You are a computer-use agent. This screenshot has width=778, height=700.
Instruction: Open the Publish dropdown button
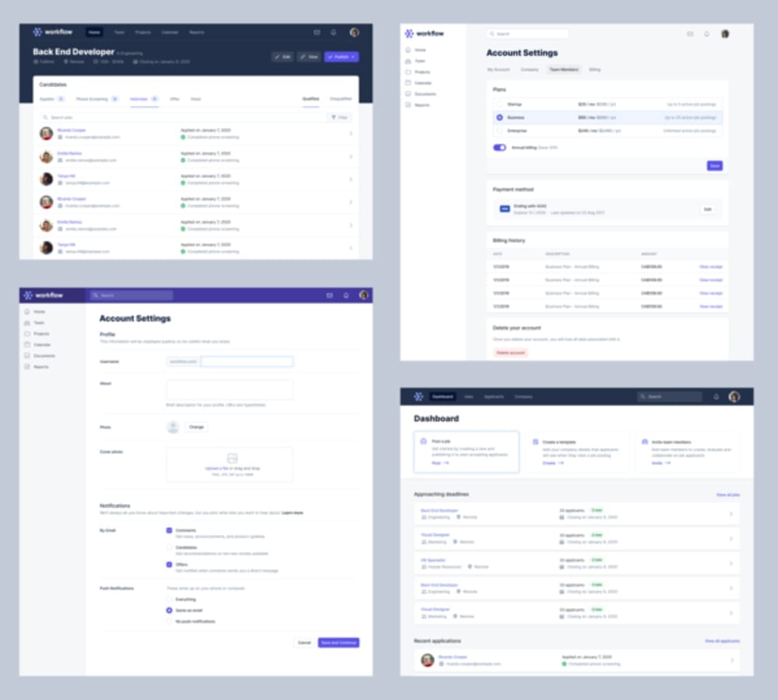point(342,57)
